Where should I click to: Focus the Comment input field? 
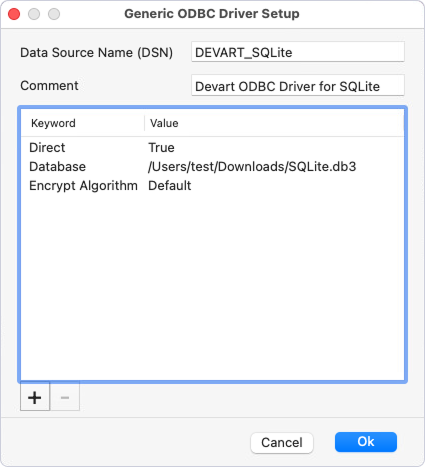pos(298,86)
